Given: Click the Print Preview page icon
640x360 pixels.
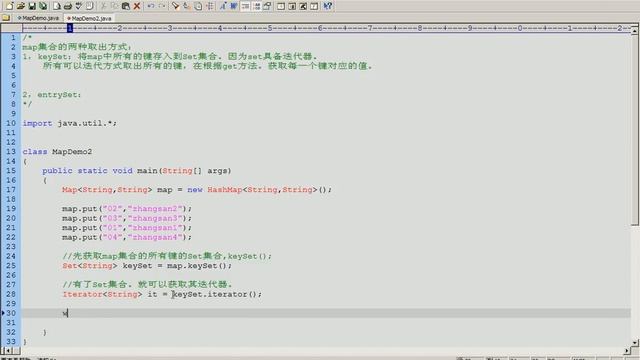Looking at the screenshot, I should pos(57,6).
